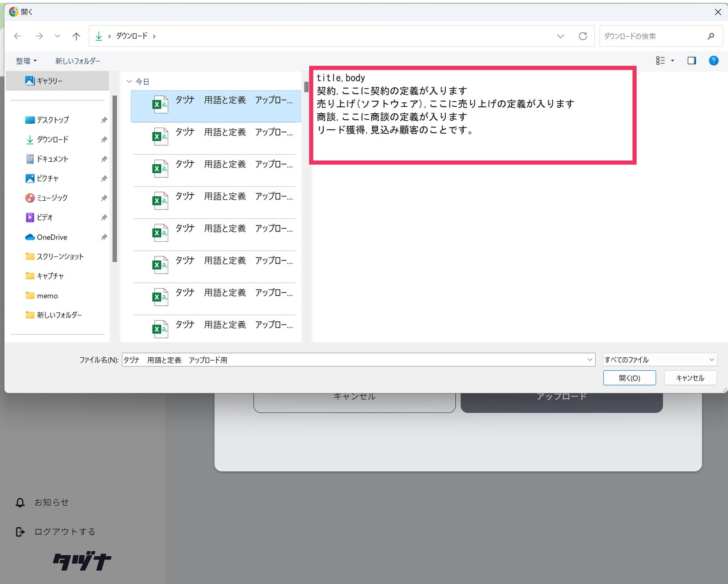728x584 pixels.
Task: Open the すべてのファイル type dropdown
Action: [x=660, y=360]
